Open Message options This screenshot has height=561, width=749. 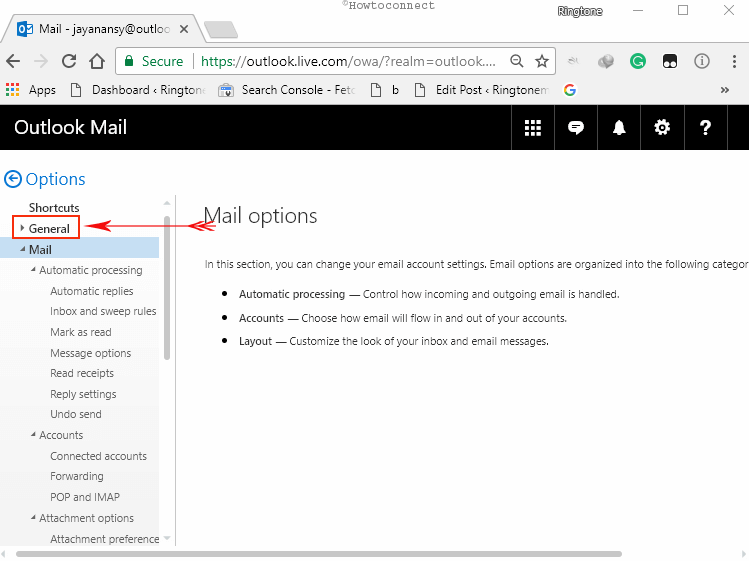tap(91, 353)
